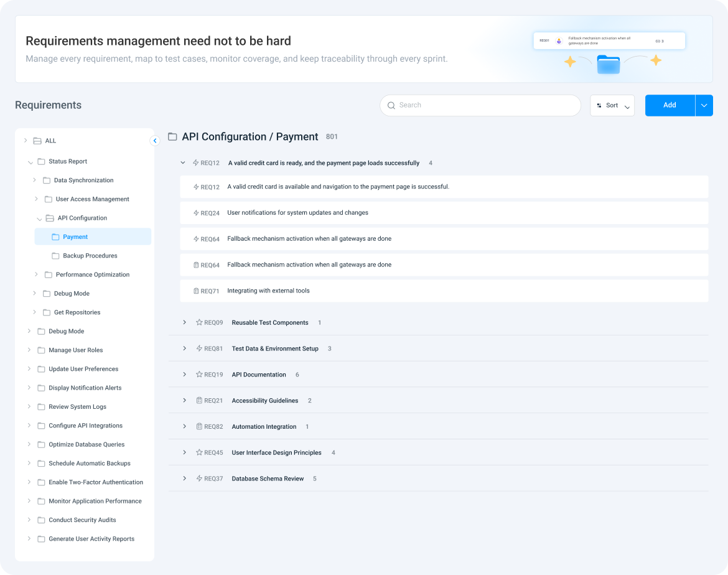Click the clipboard icon beside REQ71
Image resolution: width=728 pixels, height=575 pixels.
tap(196, 291)
